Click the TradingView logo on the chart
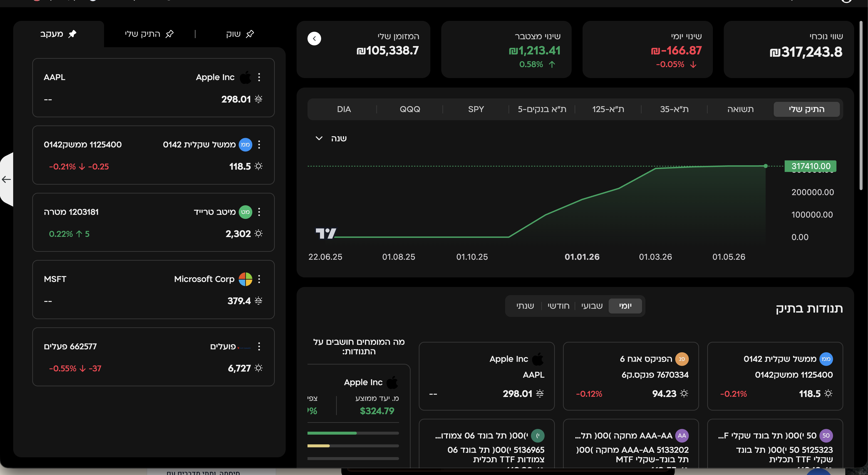Viewport: 868px width, 475px height. (325, 233)
